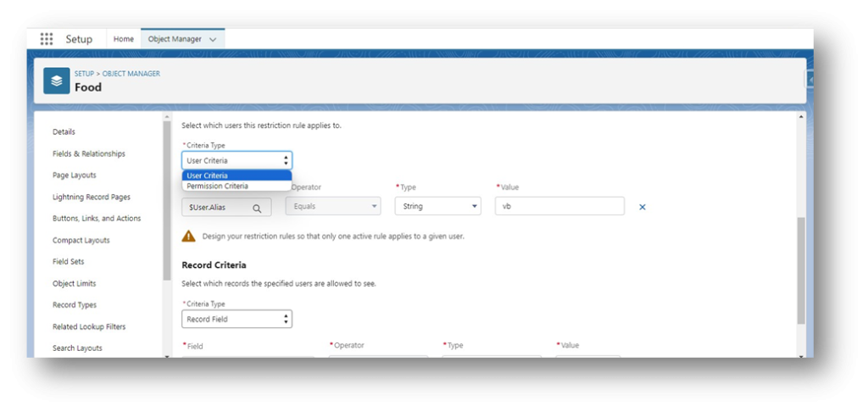The width and height of the screenshot is (868, 412).
Task: Click the Setup app name label
Action: pyautogui.click(x=79, y=39)
